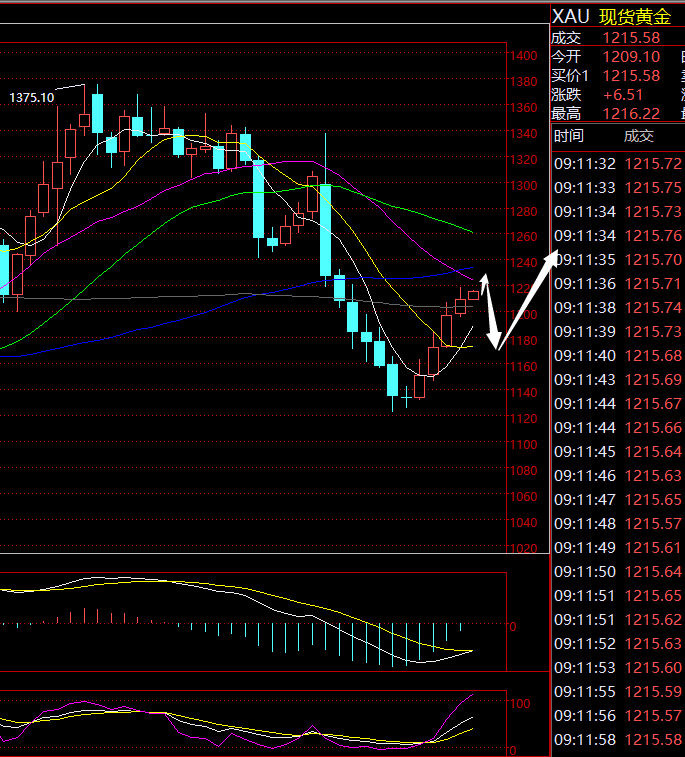685x757 pixels.
Task: Click the cross-shaped doji candle near the 1140 low
Action: [406, 397]
